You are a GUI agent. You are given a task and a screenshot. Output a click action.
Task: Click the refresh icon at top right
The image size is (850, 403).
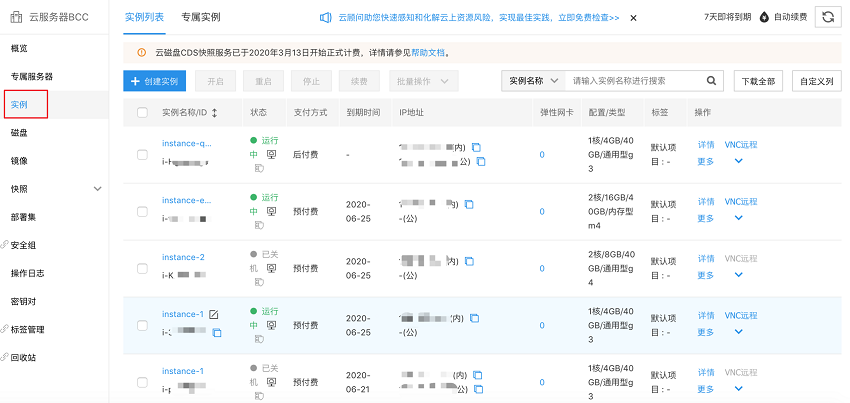click(828, 17)
